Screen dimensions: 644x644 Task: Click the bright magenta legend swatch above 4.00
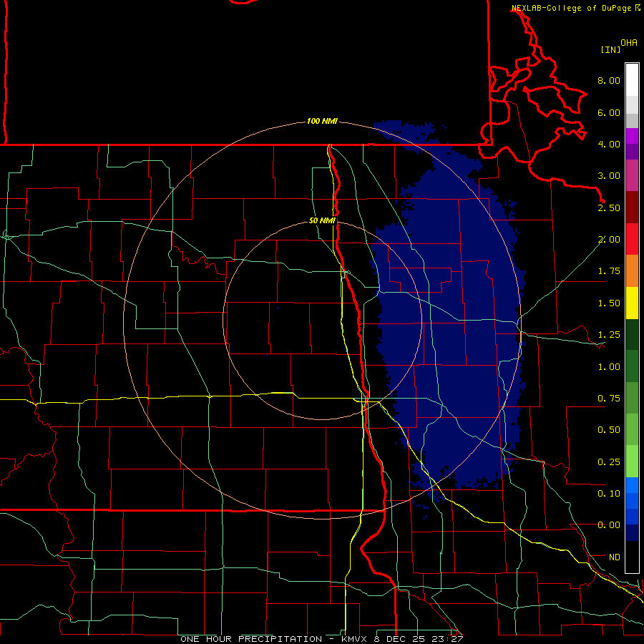click(x=632, y=136)
